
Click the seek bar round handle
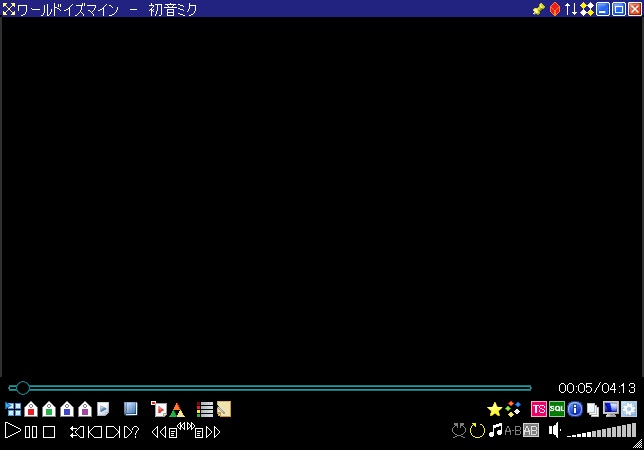click(x=23, y=388)
